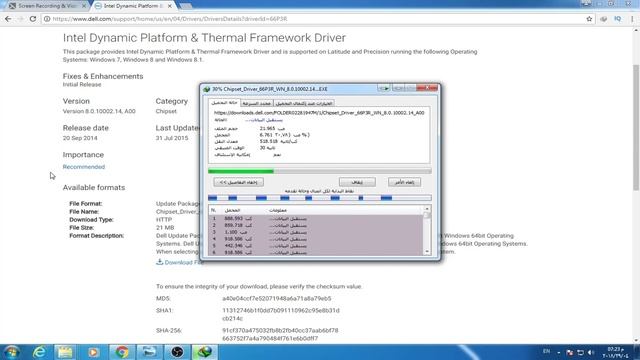Screen dimensions: 640x360
Task: Click the download URL text in IDM dialog
Action: [x=319, y=113]
